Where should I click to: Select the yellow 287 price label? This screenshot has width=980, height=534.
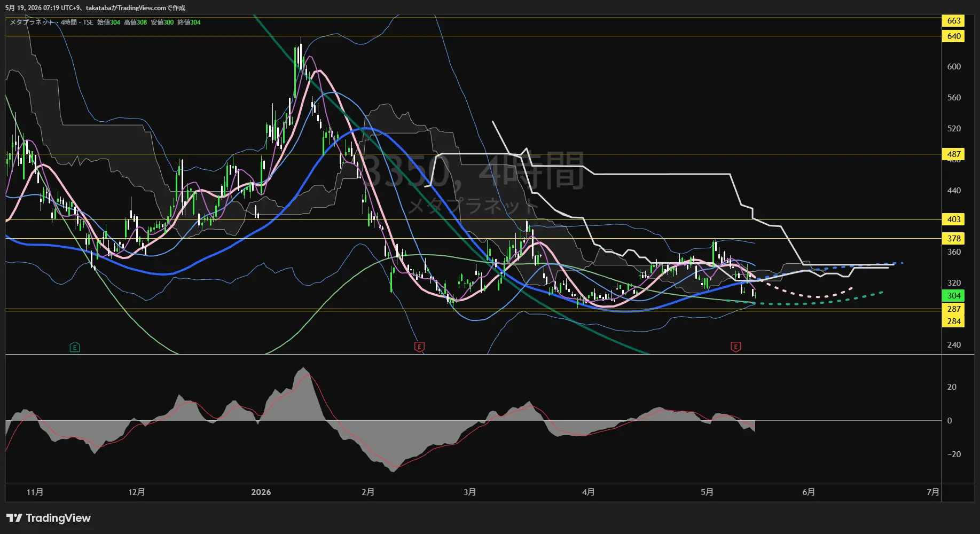click(x=953, y=309)
